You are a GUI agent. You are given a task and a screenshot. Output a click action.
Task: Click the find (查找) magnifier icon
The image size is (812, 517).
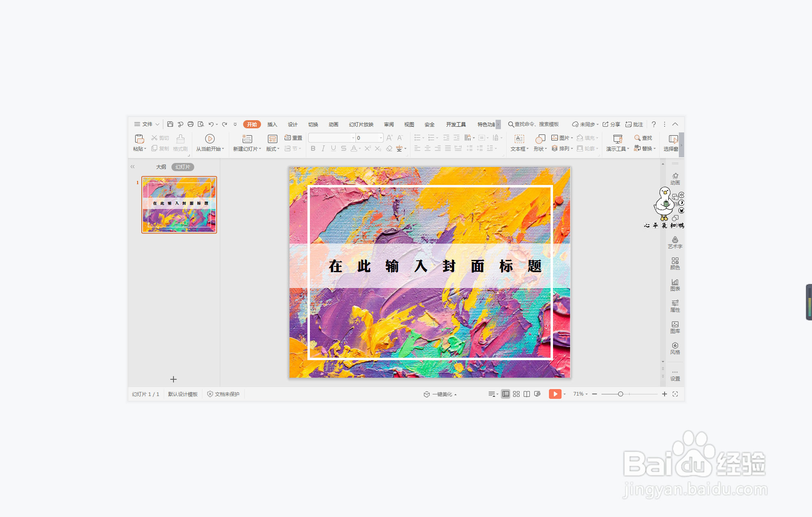tap(637, 138)
